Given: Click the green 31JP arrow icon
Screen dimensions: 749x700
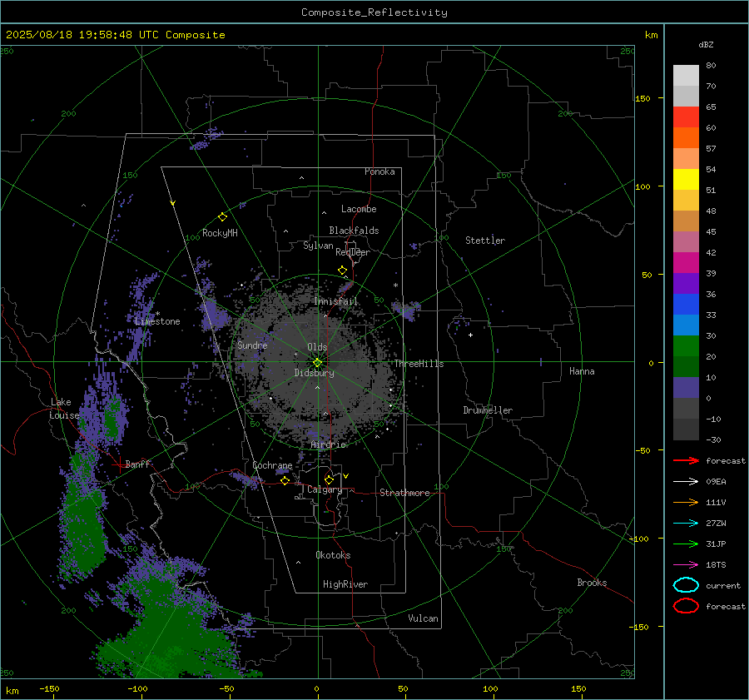Looking at the screenshot, I should coord(686,544).
